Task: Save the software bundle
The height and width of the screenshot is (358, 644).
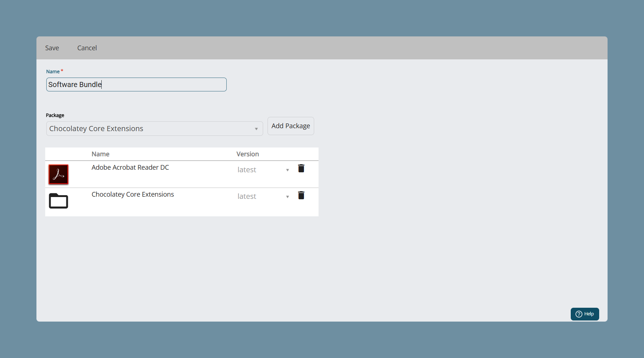Action: [x=52, y=48]
